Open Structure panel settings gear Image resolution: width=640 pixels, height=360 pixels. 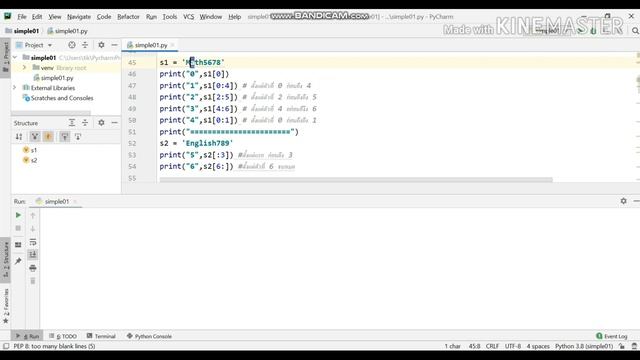(101, 122)
